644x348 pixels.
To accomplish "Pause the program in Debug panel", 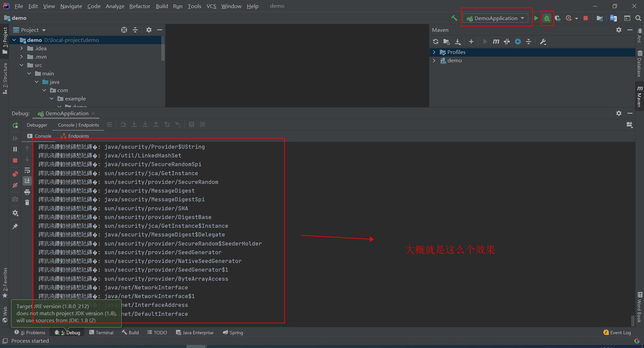I will tap(15, 149).
